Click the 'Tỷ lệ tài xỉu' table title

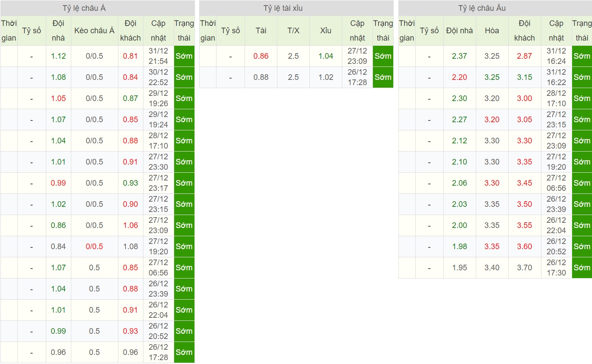pos(283,8)
